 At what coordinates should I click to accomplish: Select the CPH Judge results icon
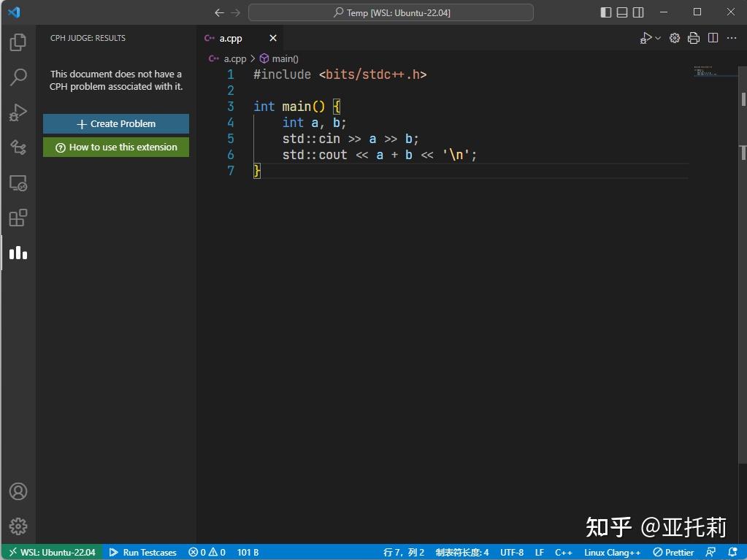click(18, 253)
